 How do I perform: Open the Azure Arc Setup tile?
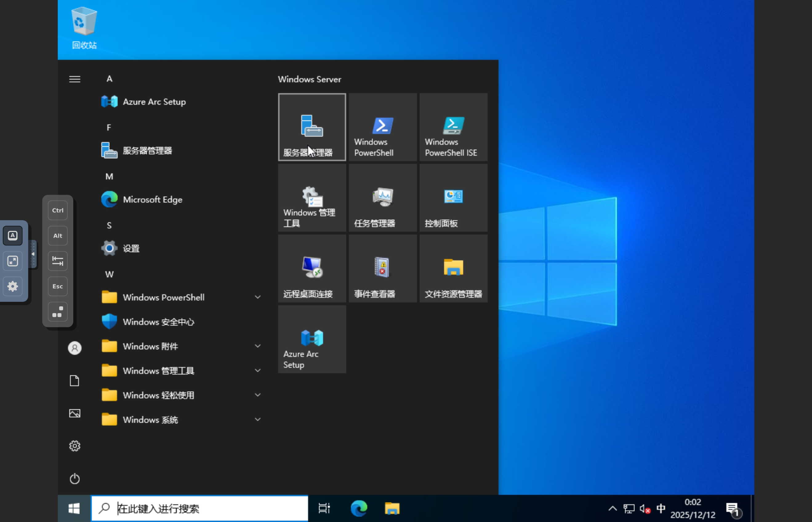(x=312, y=339)
